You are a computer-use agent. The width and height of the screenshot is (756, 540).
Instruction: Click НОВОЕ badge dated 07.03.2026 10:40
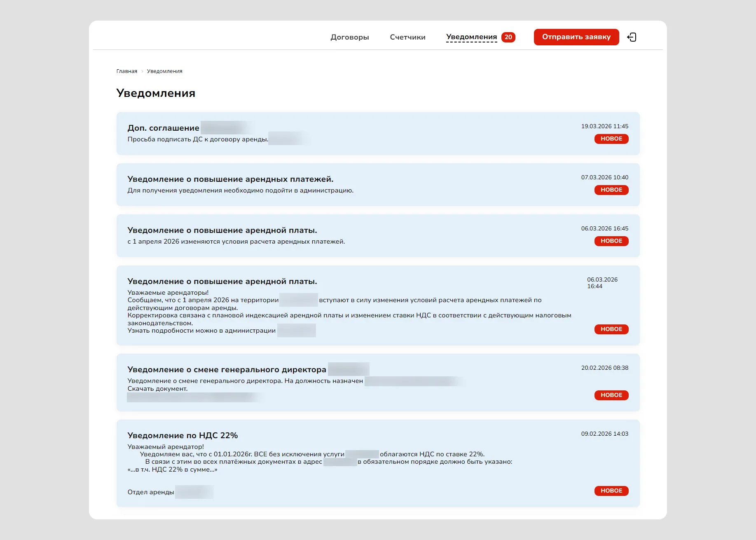point(611,190)
